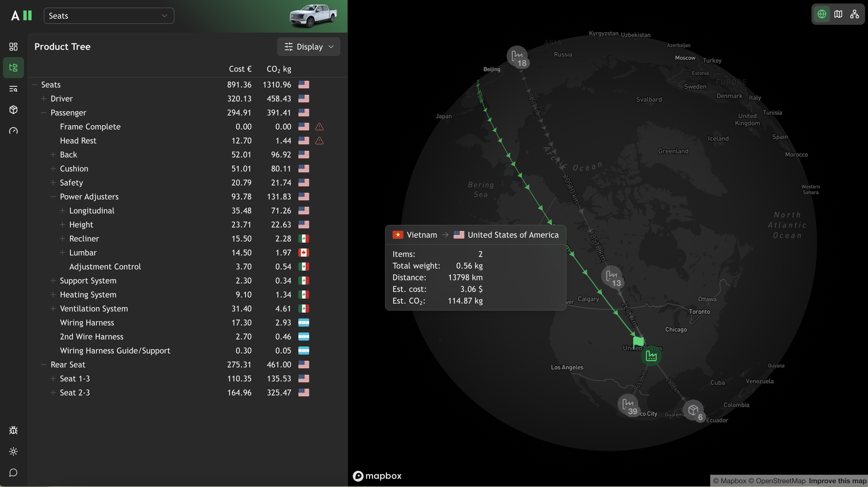Expand the Seat 2-3 node

(x=53, y=393)
